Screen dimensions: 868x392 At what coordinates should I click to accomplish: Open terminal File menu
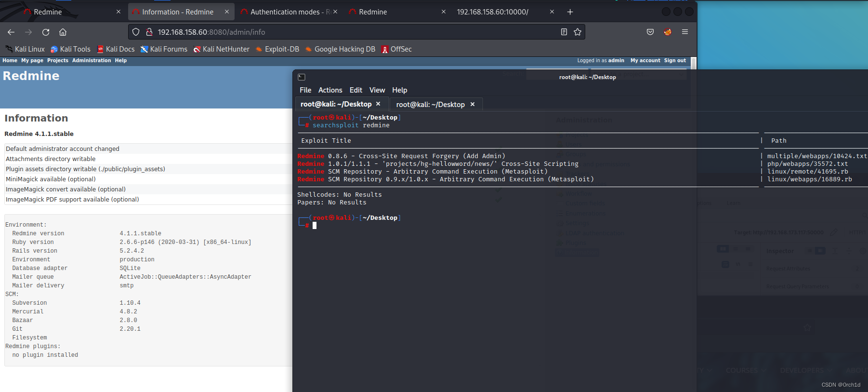click(x=305, y=90)
